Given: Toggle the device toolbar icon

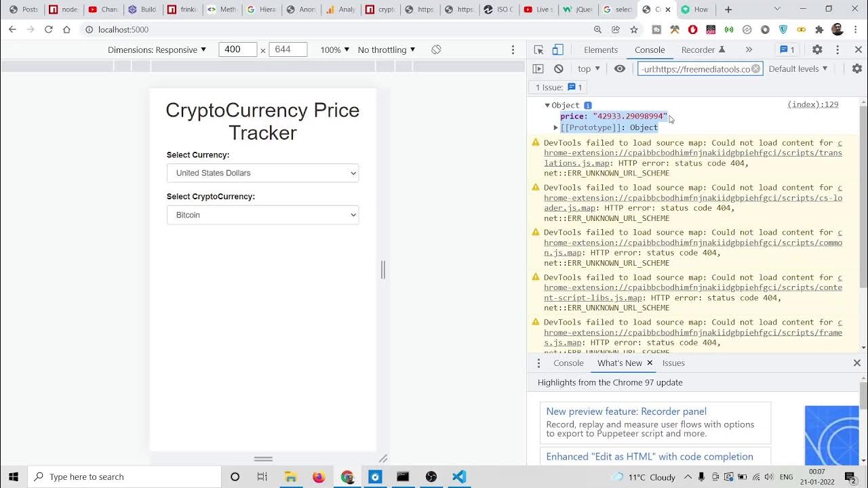Looking at the screenshot, I should point(557,49).
